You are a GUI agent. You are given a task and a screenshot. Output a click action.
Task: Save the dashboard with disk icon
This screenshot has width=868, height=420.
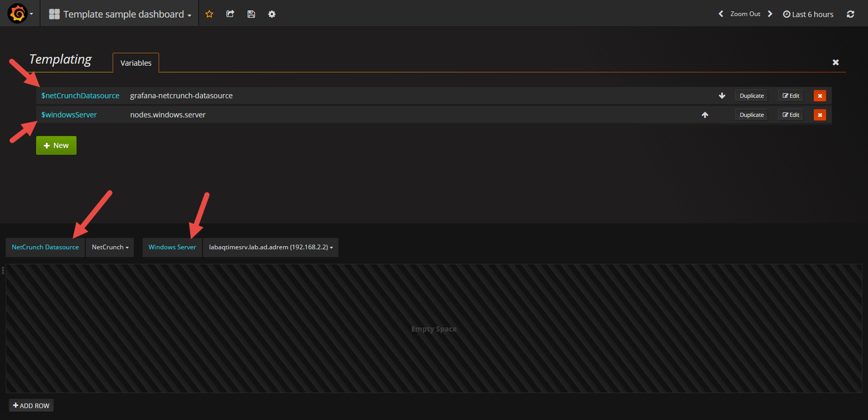click(251, 14)
